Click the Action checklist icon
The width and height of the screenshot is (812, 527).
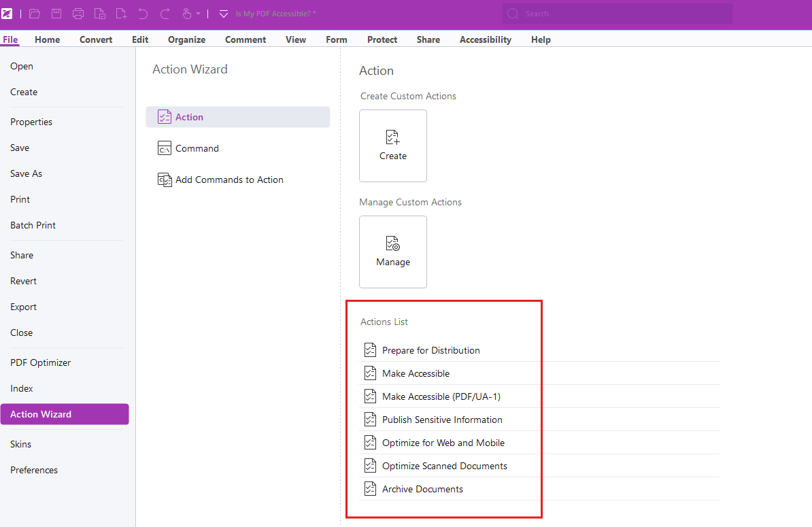[164, 117]
